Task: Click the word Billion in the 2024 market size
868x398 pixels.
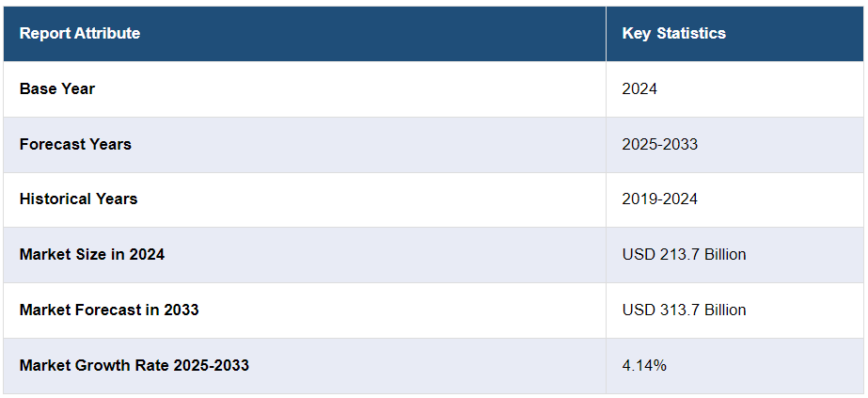Action: coord(723,254)
